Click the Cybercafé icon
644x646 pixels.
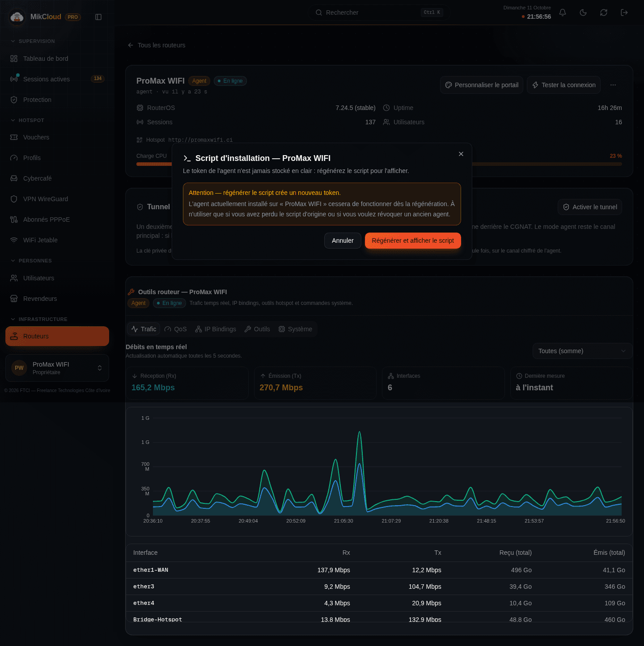pyautogui.click(x=14, y=178)
